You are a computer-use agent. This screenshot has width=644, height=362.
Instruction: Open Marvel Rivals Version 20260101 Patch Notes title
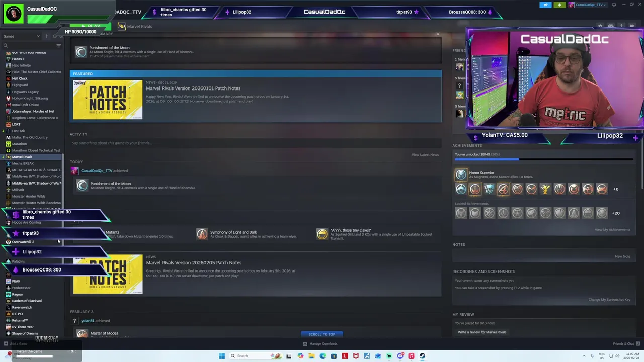(193, 88)
